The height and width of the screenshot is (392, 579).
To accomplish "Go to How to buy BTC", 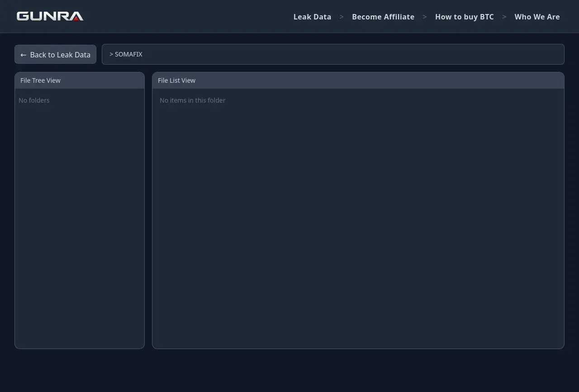I will click(x=464, y=17).
